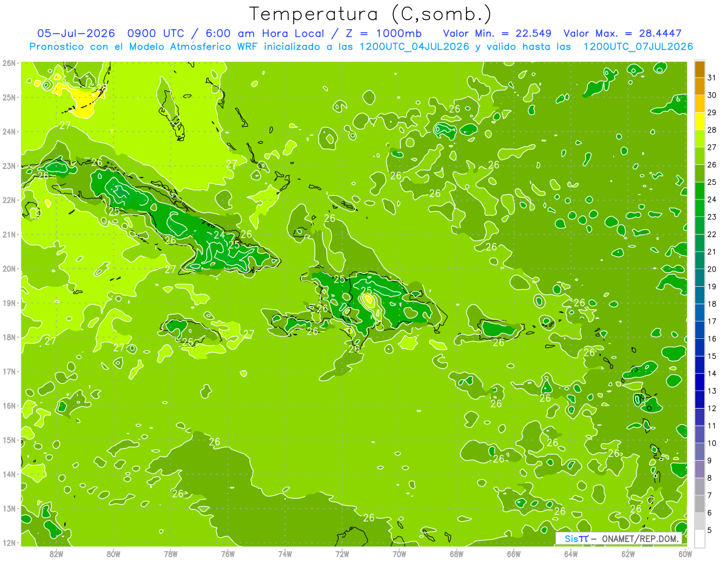Click the 17N latitude axis label
Screen dimensions: 728x562
pos(8,371)
